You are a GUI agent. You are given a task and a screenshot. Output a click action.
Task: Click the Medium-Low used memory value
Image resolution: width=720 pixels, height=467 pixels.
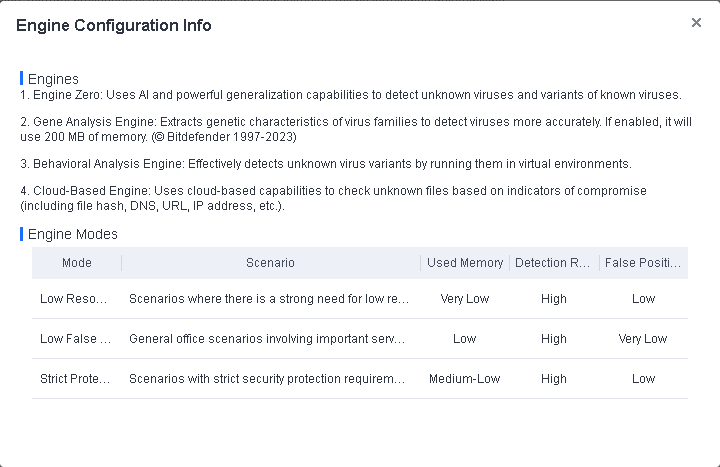(465, 379)
